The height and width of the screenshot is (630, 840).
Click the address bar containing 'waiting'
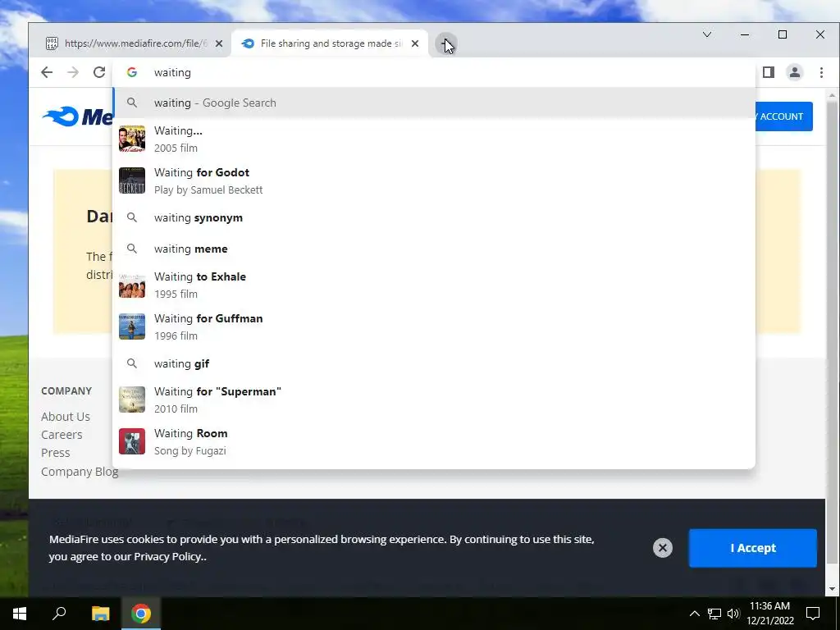coord(434,72)
